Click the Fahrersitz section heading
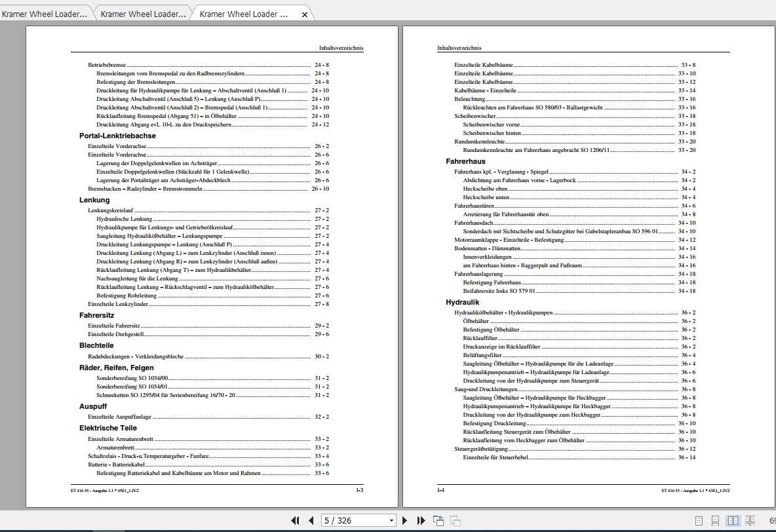 96,315
